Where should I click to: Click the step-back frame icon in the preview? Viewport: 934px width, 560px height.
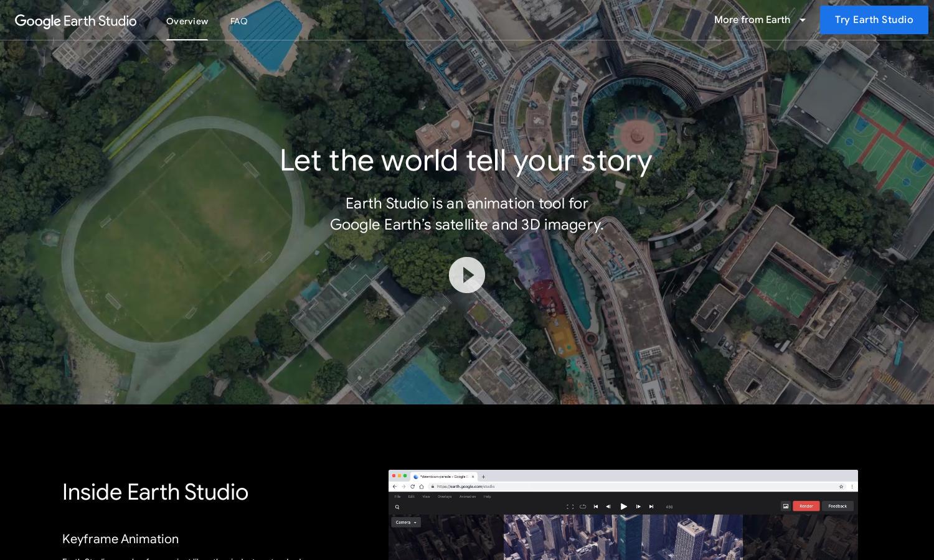608,506
